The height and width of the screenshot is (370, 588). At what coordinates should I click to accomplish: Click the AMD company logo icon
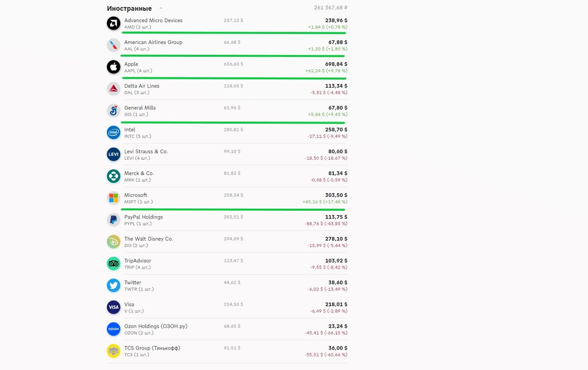click(x=114, y=24)
